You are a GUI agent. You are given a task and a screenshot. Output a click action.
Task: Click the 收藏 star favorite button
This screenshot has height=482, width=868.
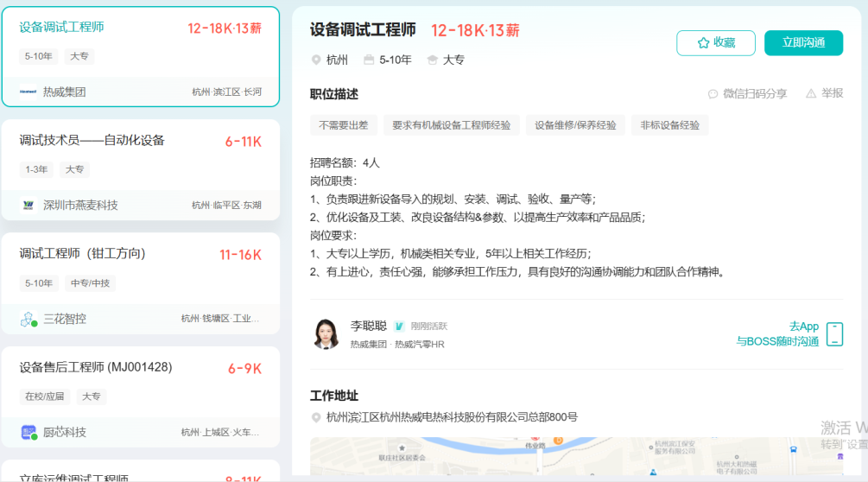715,43
